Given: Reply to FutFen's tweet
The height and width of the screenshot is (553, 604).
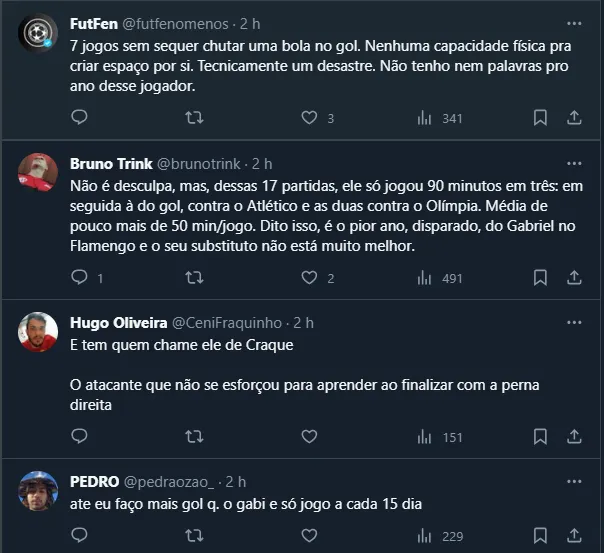Looking at the screenshot, I should pos(80,118).
